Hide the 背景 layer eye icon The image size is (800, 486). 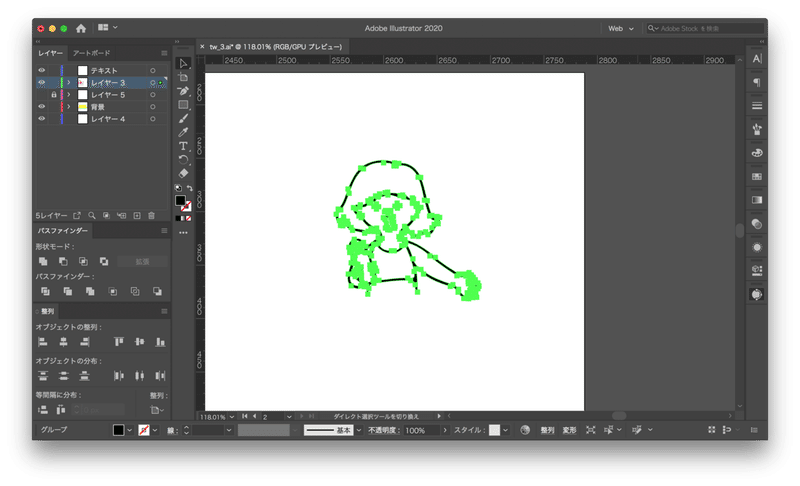click(x=42, y=107)
